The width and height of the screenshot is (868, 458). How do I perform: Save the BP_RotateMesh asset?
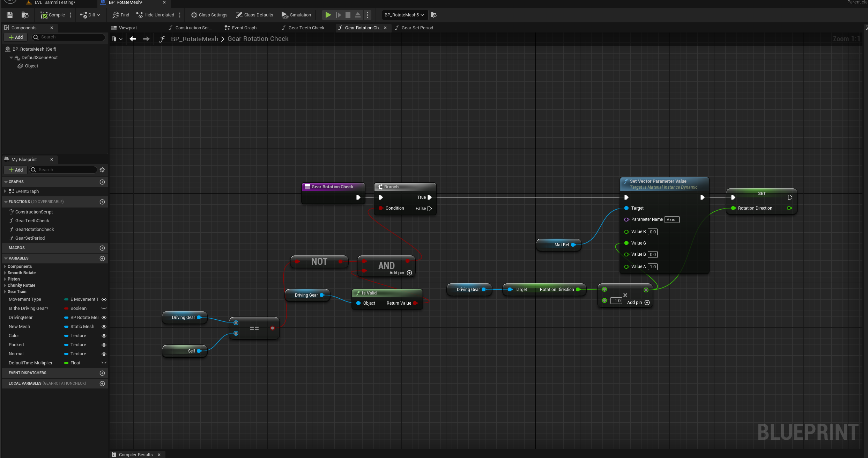pyautogui.click(x=9, y=15)
